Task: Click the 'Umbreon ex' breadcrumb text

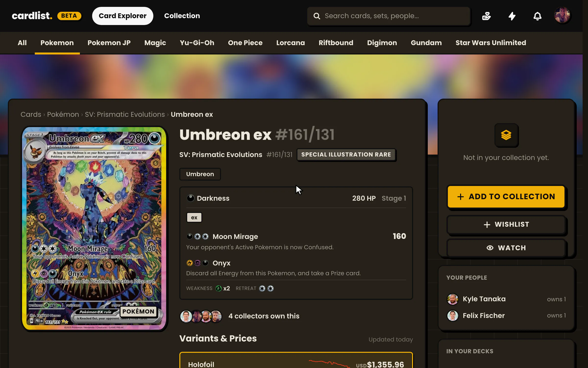Action: (192, 115)
